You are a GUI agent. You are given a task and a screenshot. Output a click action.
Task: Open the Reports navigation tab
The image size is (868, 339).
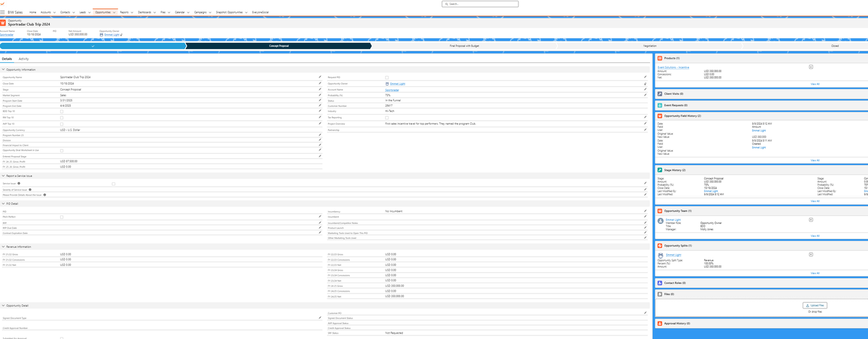[124, 12]
